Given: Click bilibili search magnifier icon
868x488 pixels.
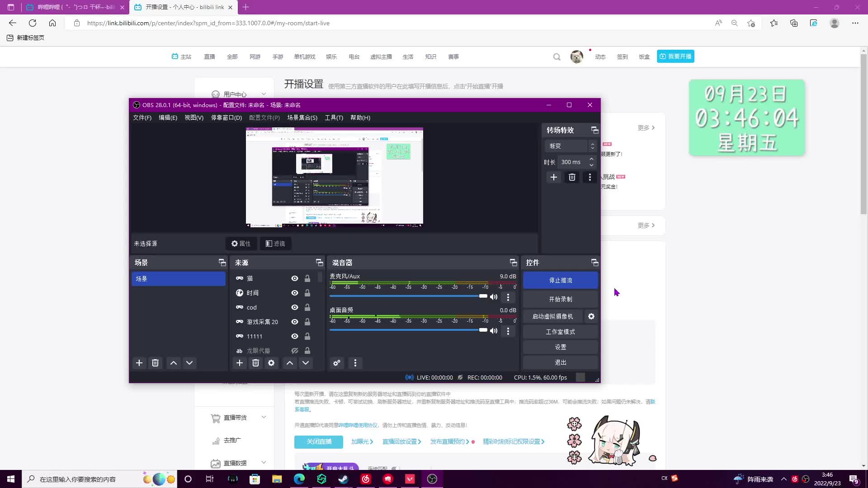Looking at the screenshot, I should point(557,57).
